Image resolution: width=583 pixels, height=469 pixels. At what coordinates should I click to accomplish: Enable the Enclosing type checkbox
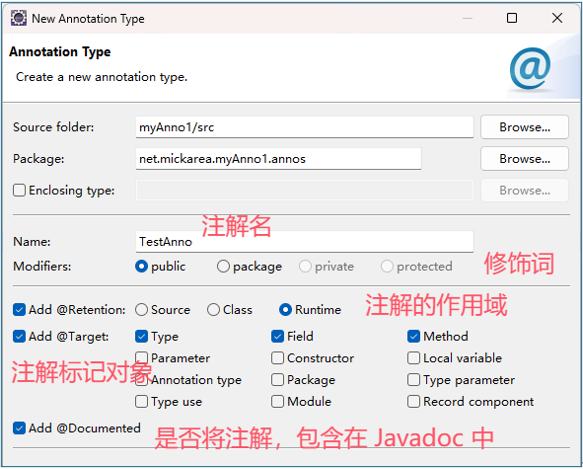point(19,190)
